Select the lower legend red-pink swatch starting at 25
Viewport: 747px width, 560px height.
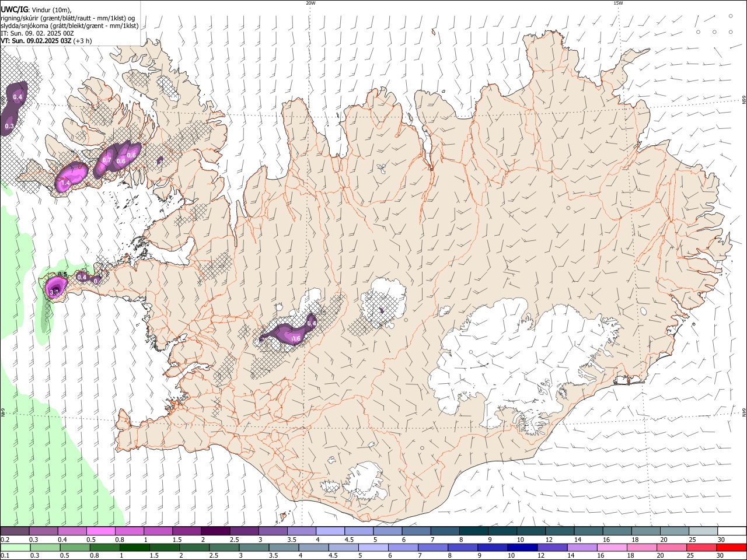(x=701, y=548)
